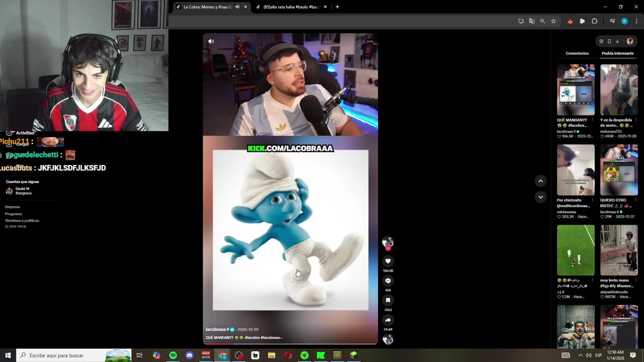This screenshot has height=362, width=644.
Task: Click the alejowhitahoodie author name
Action: tap(614, 292)
